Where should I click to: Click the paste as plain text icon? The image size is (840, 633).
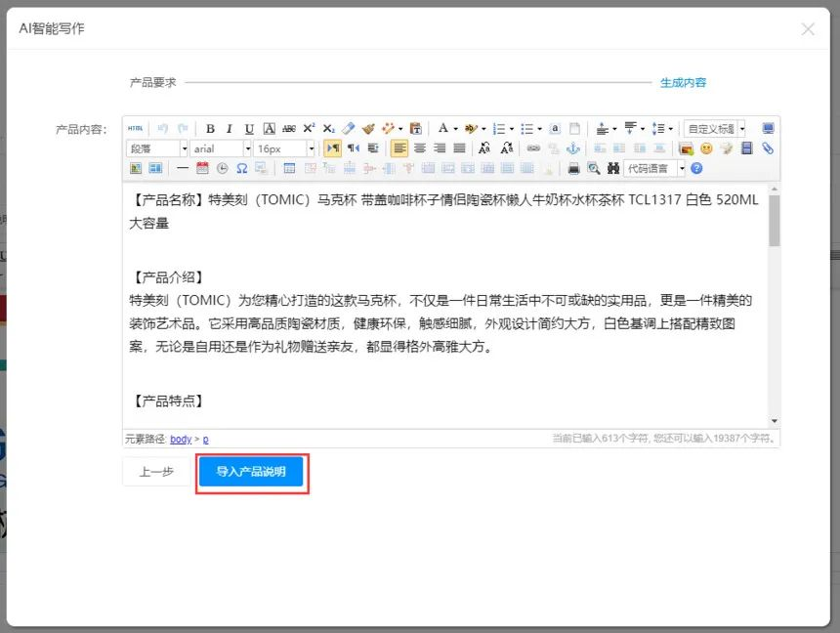pyautogui.click(x=416, y=129)
